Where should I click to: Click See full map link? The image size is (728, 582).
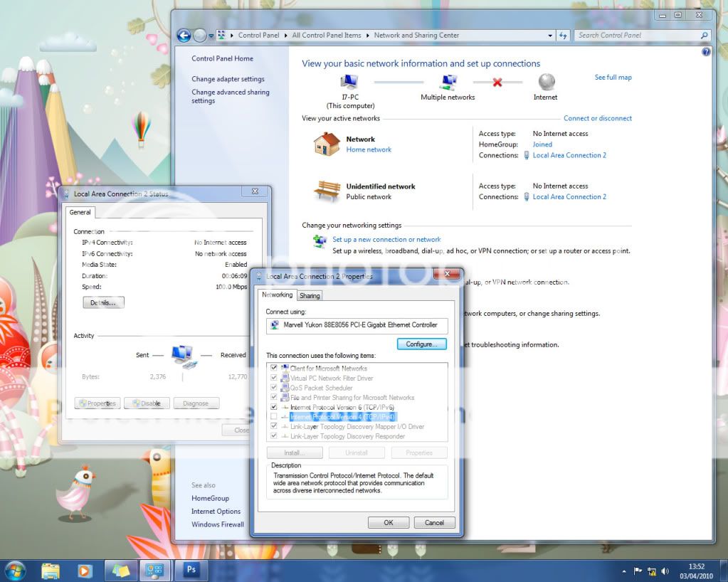(613, 78)
